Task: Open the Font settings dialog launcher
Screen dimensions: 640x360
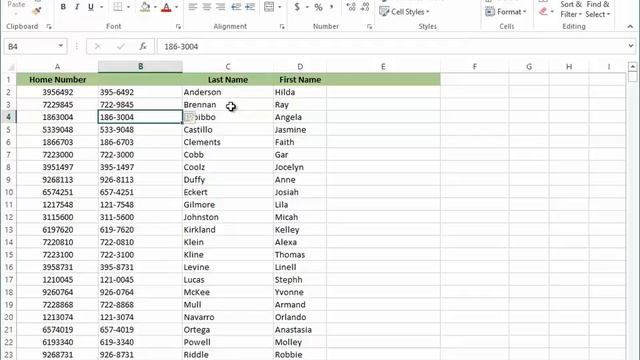Action: [x=178, y=27]
